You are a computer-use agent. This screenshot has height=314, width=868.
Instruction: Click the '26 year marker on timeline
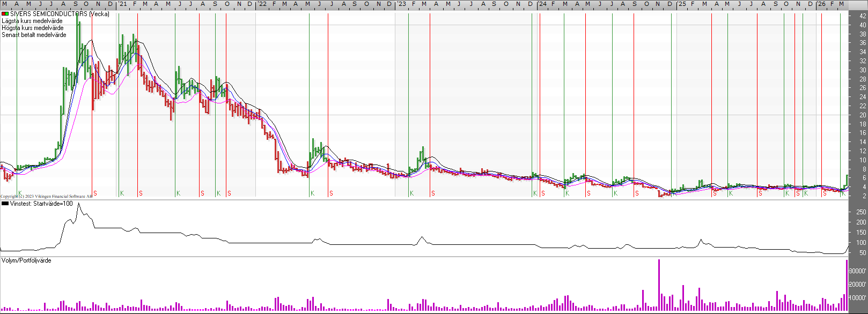tap(821, 4)
